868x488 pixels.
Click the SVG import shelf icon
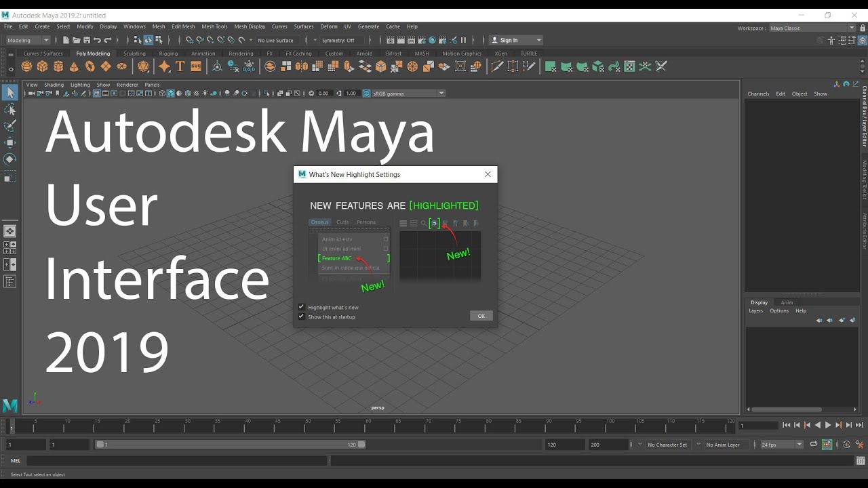point(196,66)
